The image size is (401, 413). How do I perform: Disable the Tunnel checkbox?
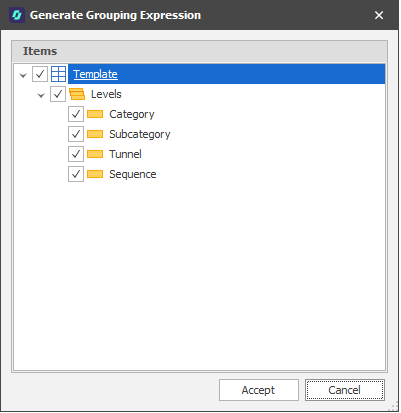76,154
